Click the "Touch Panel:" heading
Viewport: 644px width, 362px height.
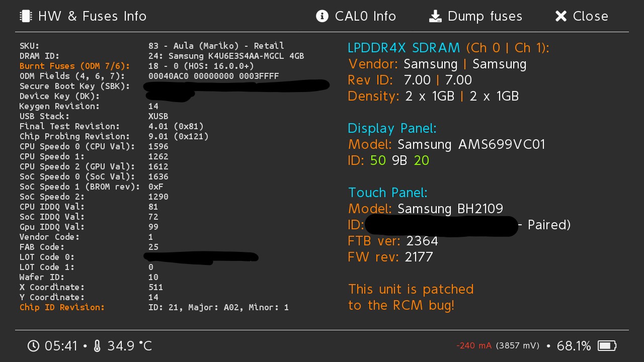(x=388, y=193)
